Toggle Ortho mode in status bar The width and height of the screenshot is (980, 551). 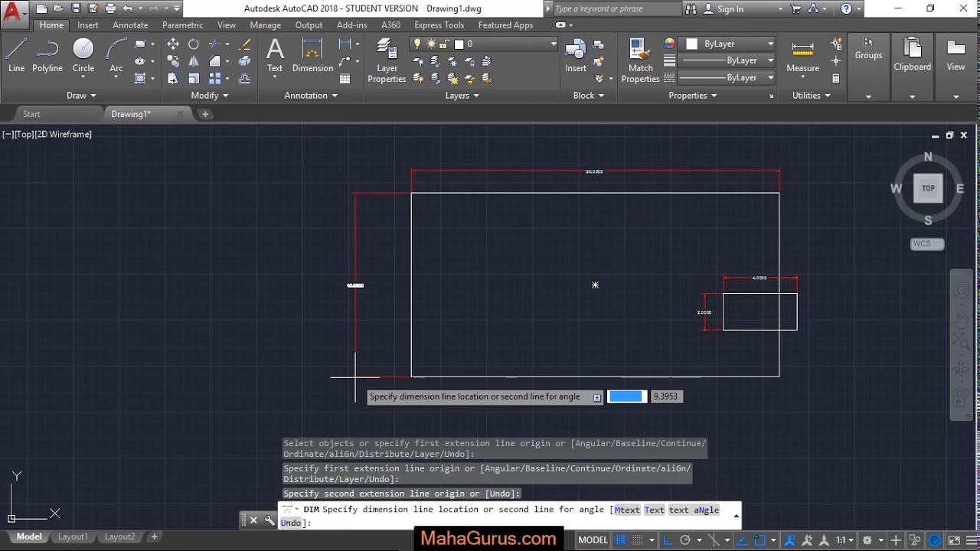[668, 540]
